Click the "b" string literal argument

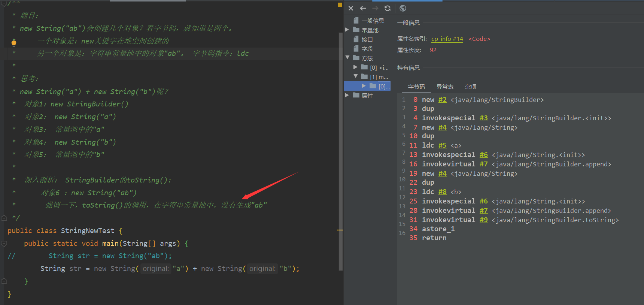286,269
